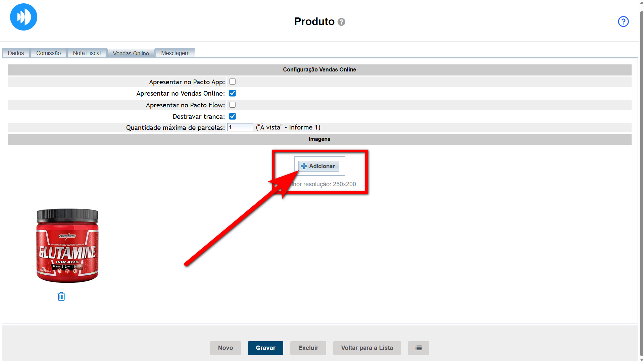Viewport: 644px width, 362px height.
Task: Focus the Quantidade máxima de parcelas field
Action: (240, 127)
